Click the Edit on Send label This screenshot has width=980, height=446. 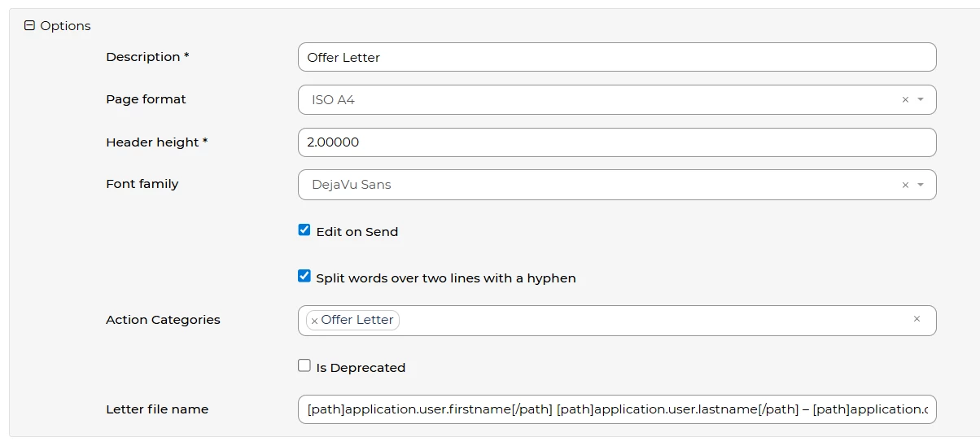pos(357,232)
